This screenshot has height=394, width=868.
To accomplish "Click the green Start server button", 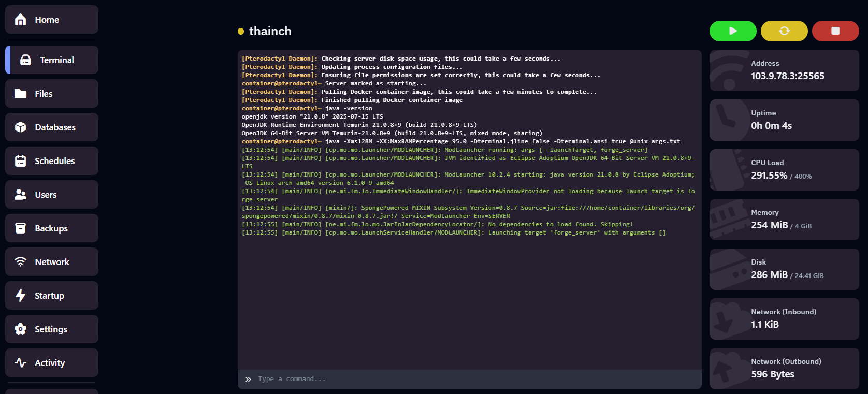I will click(x=732, y=31).
